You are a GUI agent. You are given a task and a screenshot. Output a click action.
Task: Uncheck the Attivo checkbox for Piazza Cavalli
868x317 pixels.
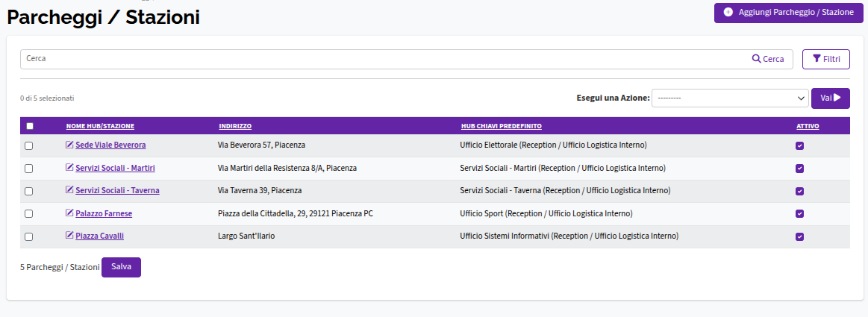[x=799, y=236]
